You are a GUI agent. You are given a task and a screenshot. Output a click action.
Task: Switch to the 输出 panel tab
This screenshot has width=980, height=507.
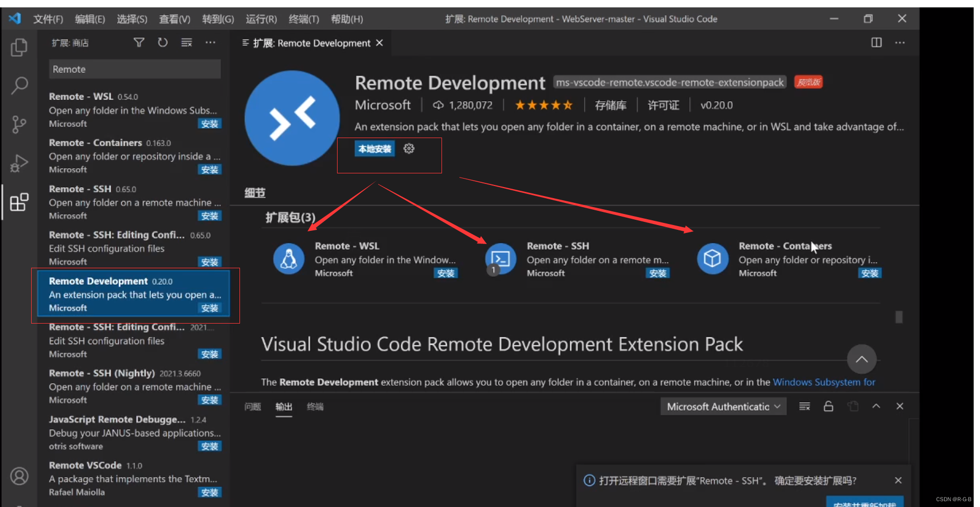[284, 406]
